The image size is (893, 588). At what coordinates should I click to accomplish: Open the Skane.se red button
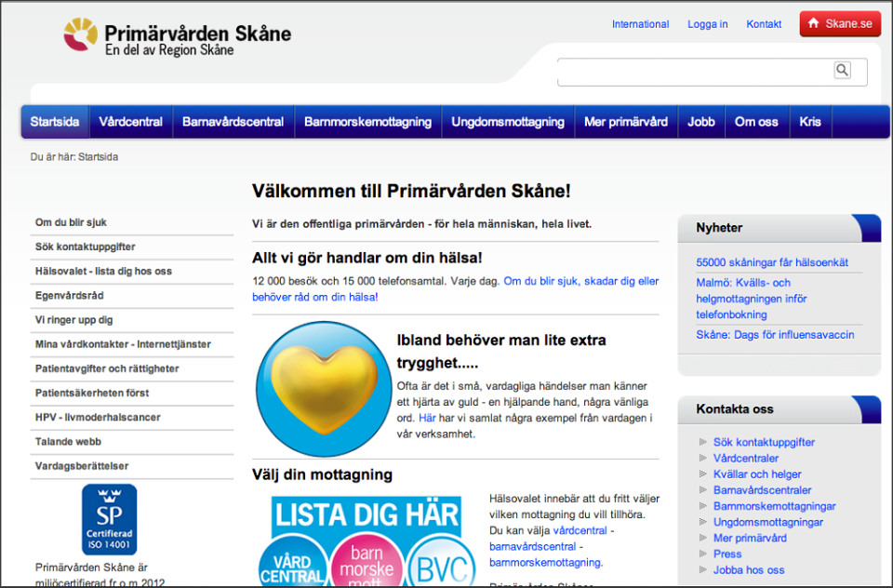840,24
